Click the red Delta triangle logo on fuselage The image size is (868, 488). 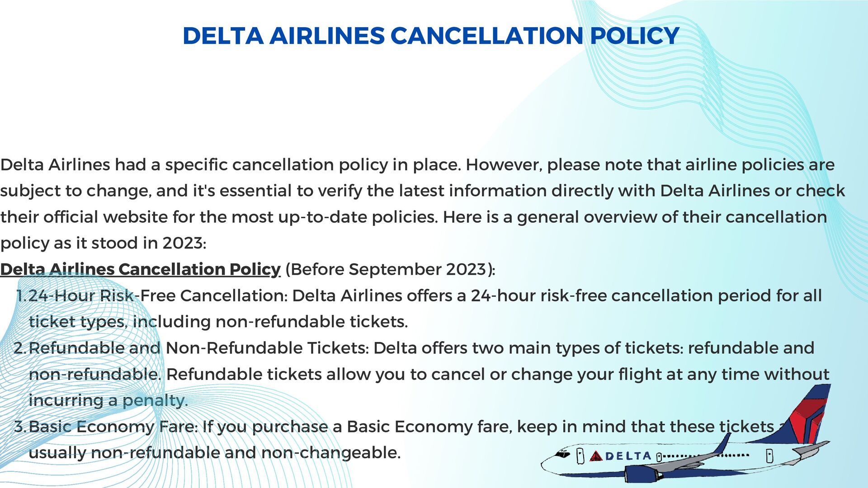tap(596, 456)
